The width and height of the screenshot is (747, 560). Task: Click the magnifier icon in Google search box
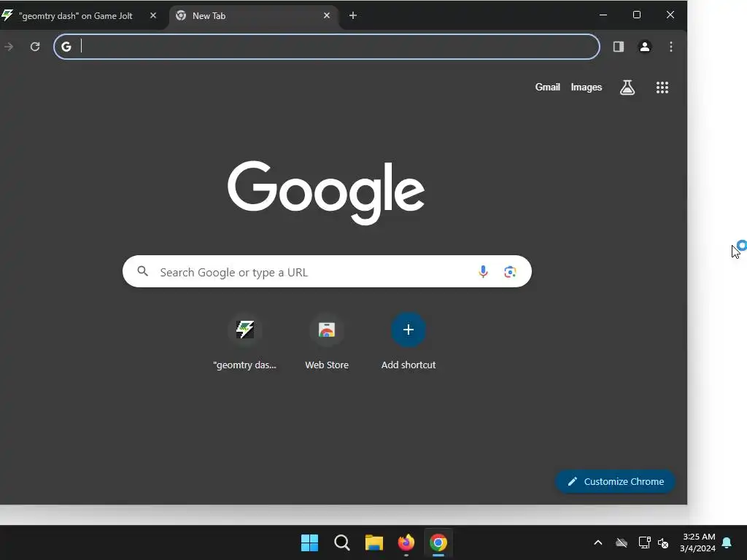[142, 271]
